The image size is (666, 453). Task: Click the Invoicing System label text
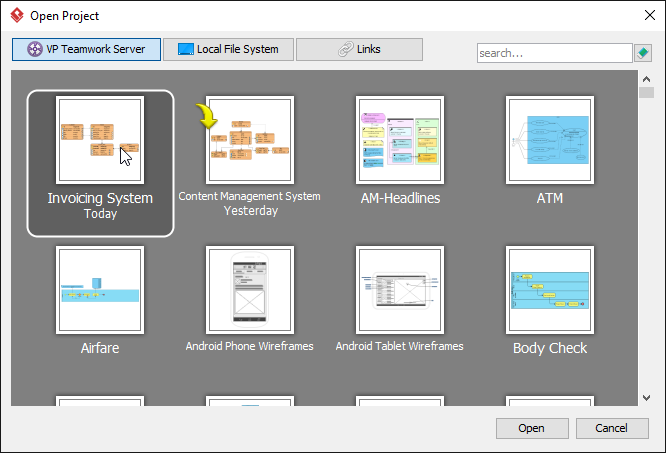(x=100, y=198)
